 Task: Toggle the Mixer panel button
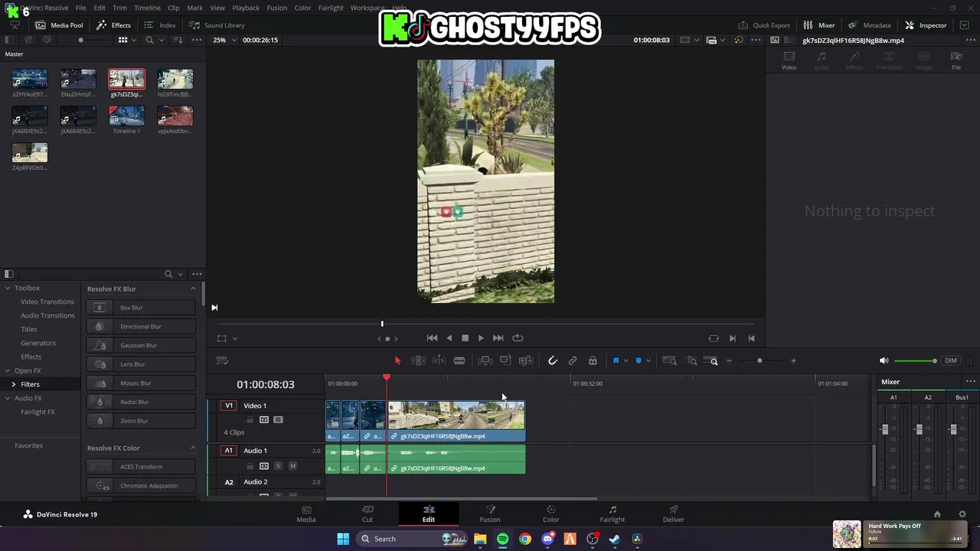click(x=818, y=25)
